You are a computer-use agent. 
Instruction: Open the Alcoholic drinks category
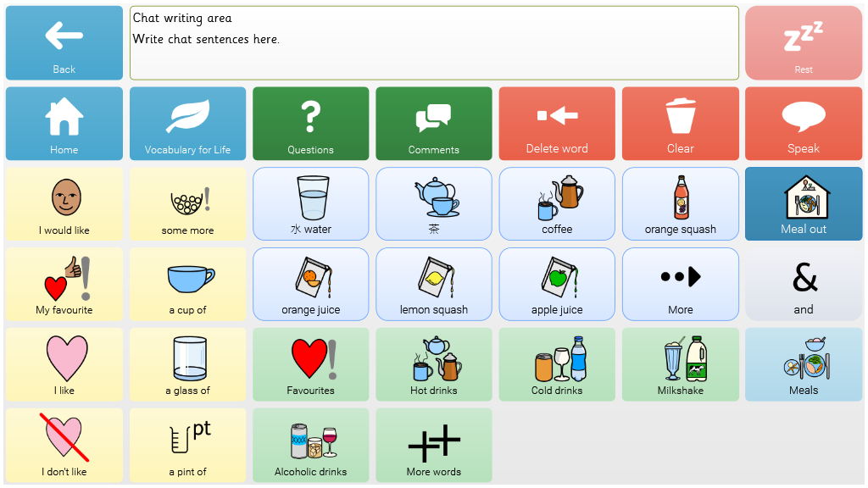point(310,446)
